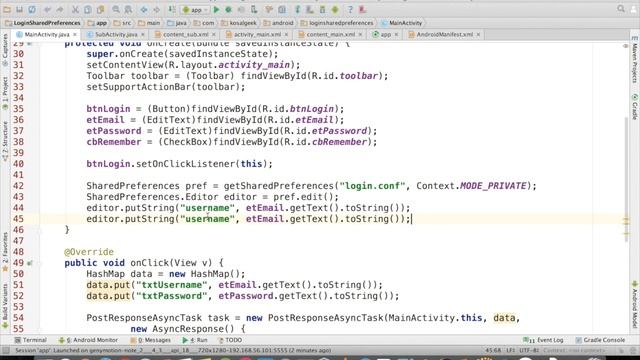Click the Synchronize toolbar icon
640x360 pixels.
pos(32,9)
